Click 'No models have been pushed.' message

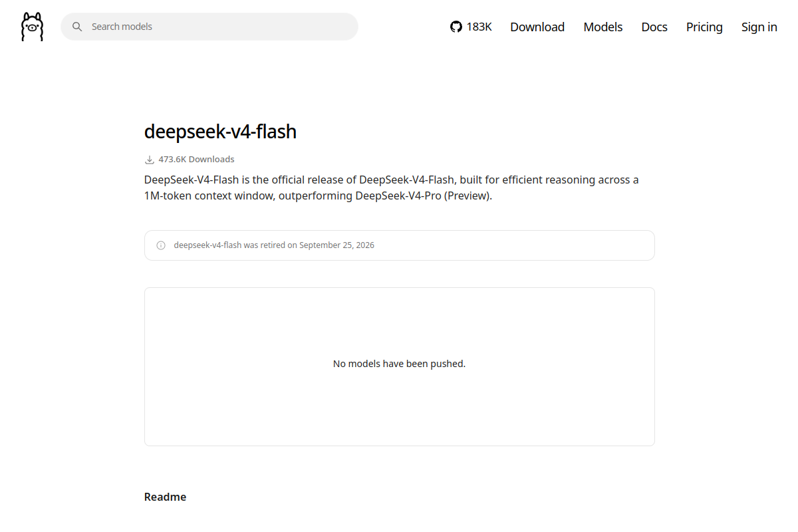point(399,364)
